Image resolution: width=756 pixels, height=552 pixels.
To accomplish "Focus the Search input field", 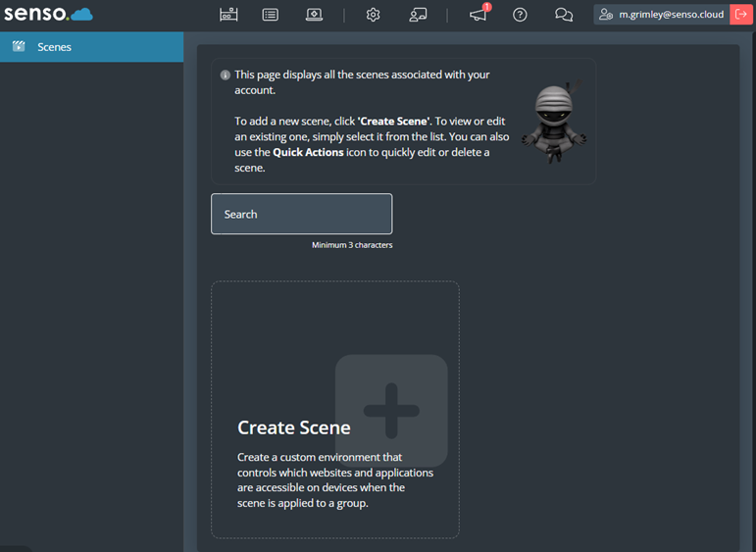I will (x=301, y=214).
